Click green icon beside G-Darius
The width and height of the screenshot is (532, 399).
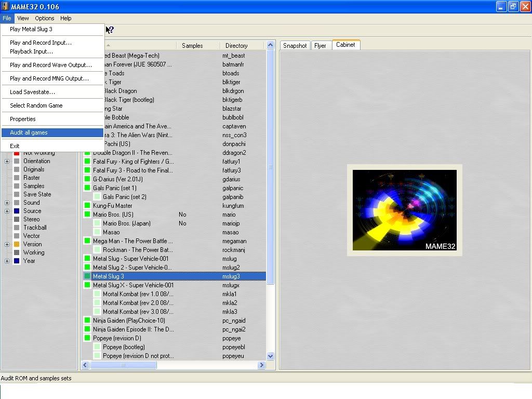coord(87,179)
